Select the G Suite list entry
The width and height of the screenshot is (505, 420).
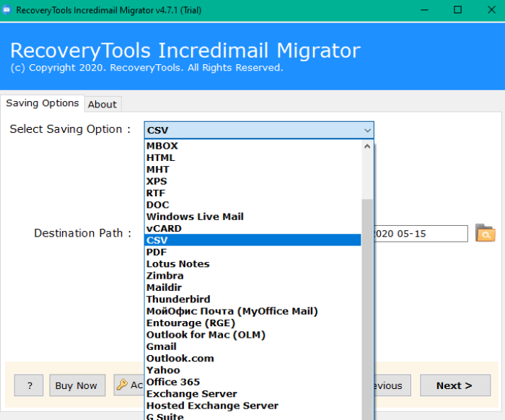pyautogui.click(x=252, y=416)
